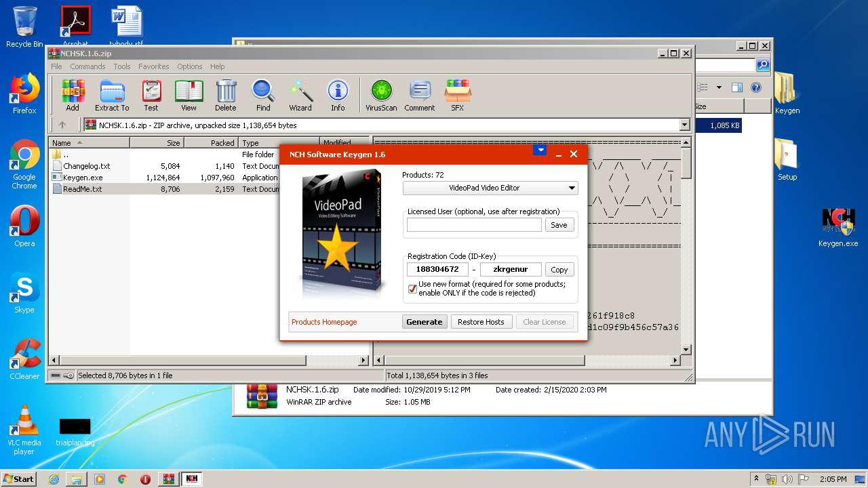This screenshot has height=488, width=868.
Task: Click the Extract To toolbar icon
Action: pyautogui.click(x=112, y=95)
